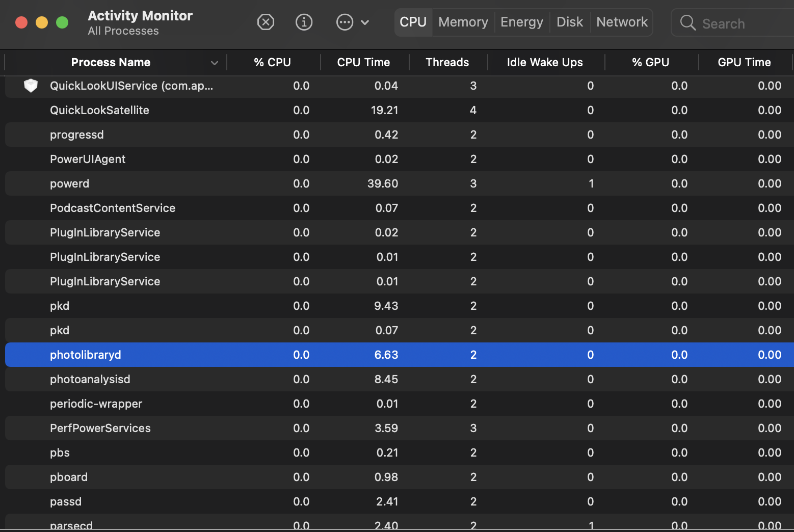Sort by the Process Name column header
Image resolution: width=794 pixels, height=532 pixels.
(x=111, y=63)
